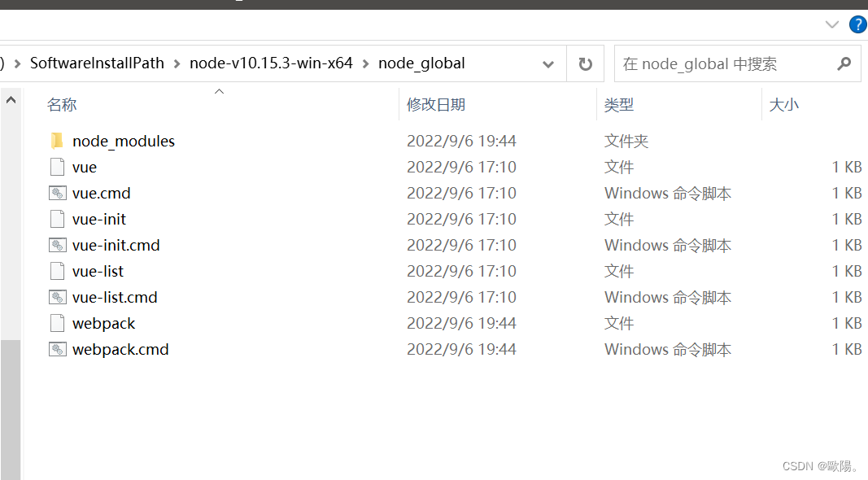
Task: Open the address bar history dropdown
Action: pyautogui.click(x=548, y=64)
